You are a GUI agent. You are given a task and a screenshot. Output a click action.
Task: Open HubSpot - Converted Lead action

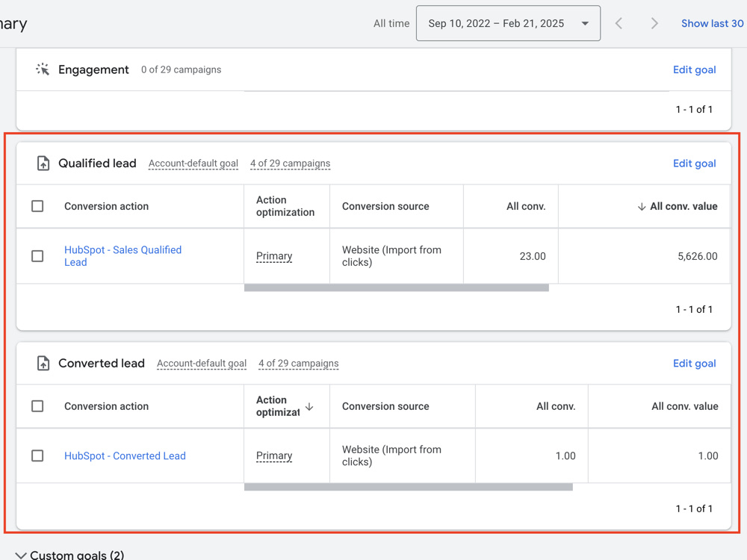tap(125, 455)
